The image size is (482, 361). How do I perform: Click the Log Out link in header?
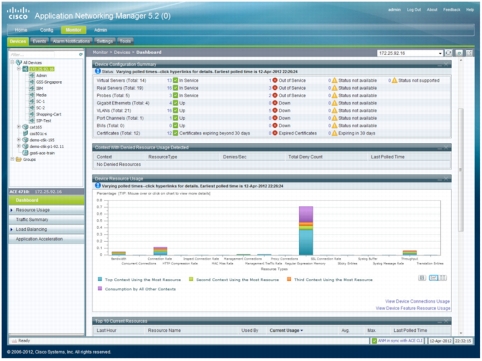pos(414,10)
